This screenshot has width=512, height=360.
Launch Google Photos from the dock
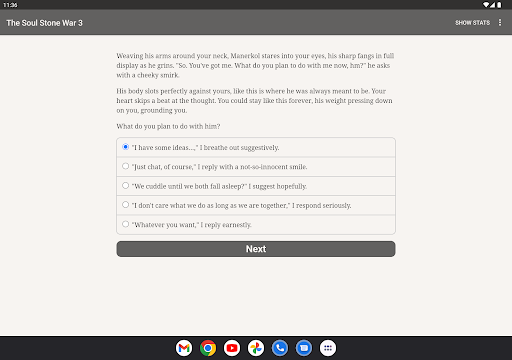[x=256, y=348]
